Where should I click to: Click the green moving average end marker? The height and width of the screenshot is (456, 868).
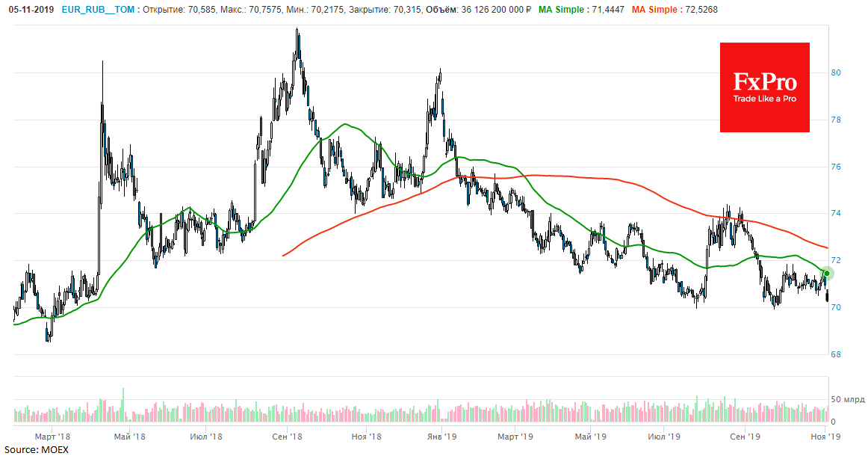point(826,274)
